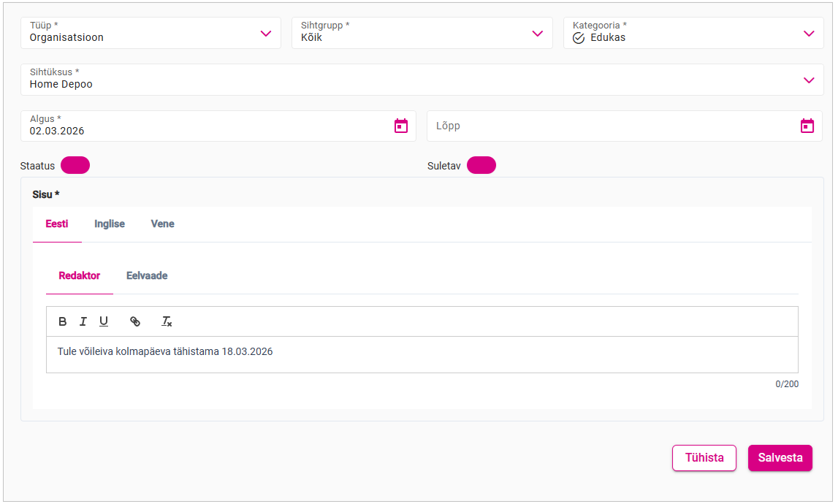The image size is (838, 504).
Task: Show the Eelvaade preview tab
Action: coord(147,276)
